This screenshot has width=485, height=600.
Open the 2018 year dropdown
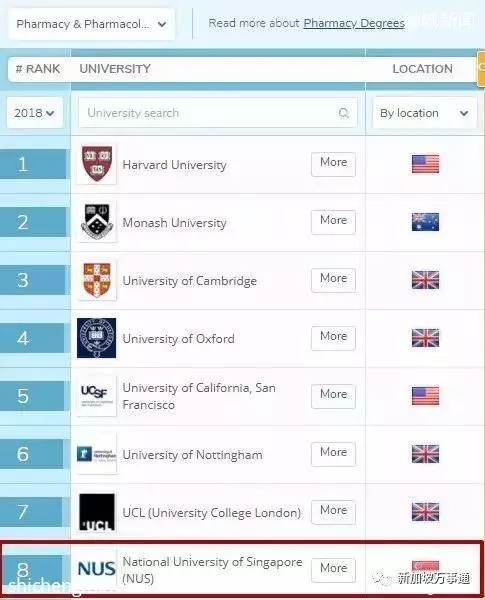[34, 113]
